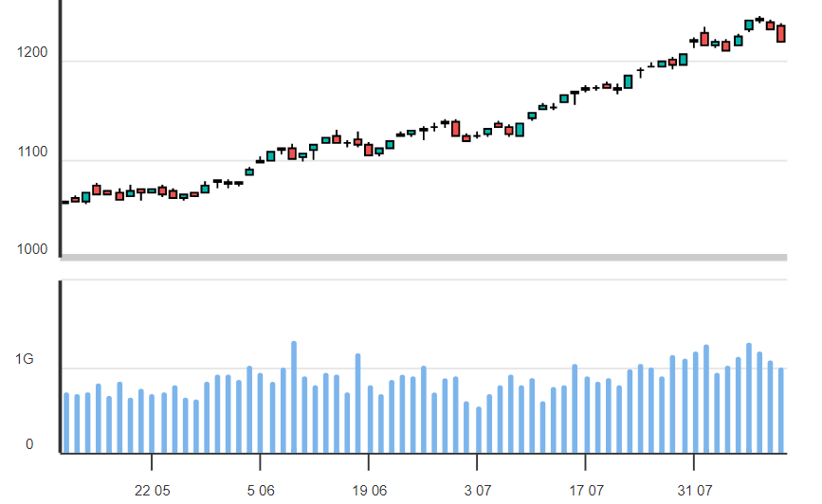The width and height of the screenshot is (822, 504).
Task: Select the rightmost volume bar
Action: (x=781, y=410)
